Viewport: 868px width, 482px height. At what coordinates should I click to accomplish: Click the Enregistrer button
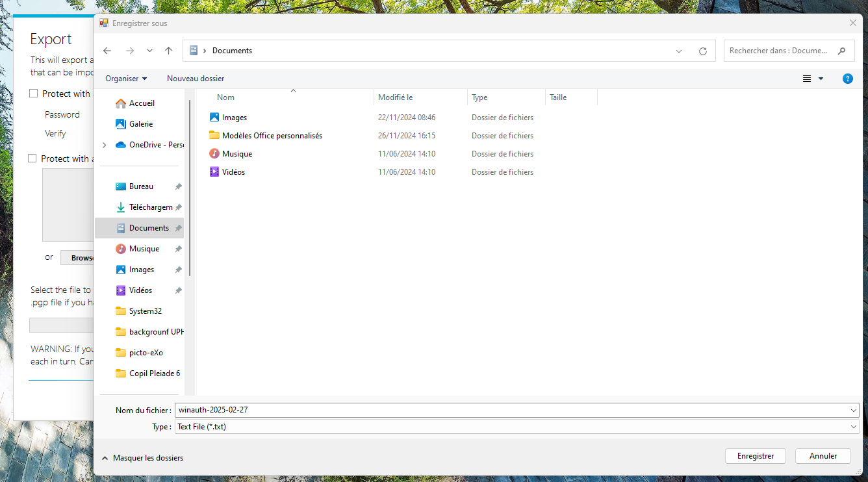click(755, 456)
